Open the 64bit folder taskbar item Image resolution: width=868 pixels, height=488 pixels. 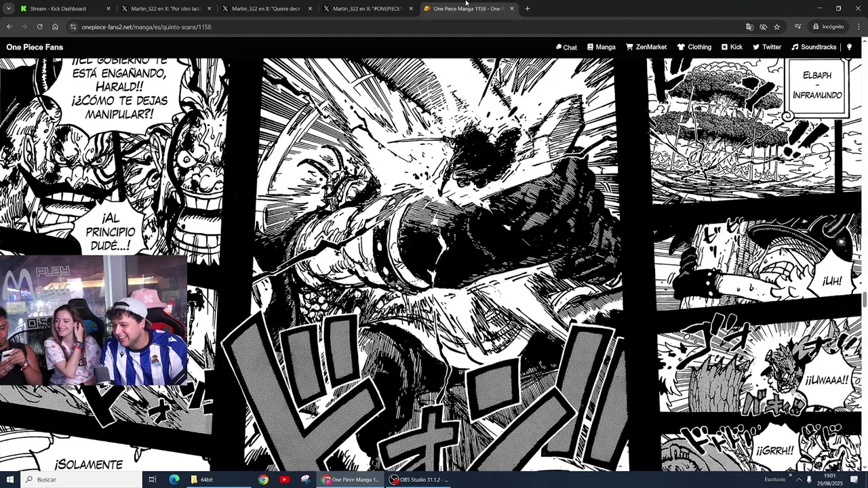[218, 479]
